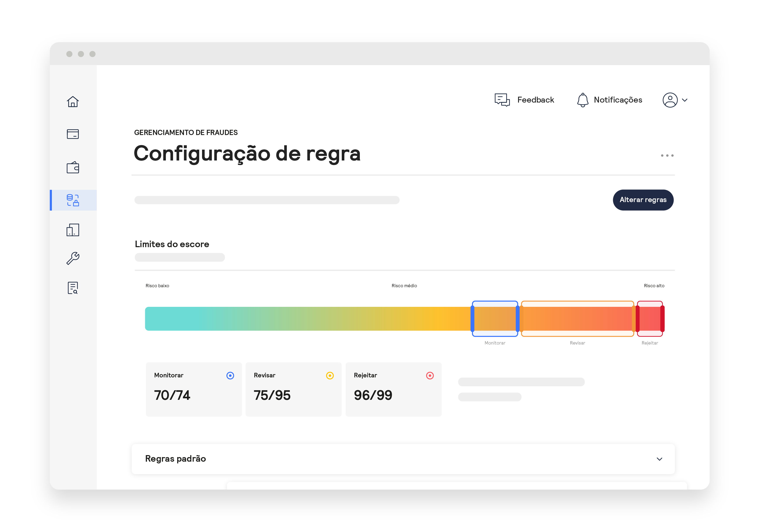Select the Revisar radio indicator
The width and height of the screenshot is (765, 532).
(x=330, y=375)
